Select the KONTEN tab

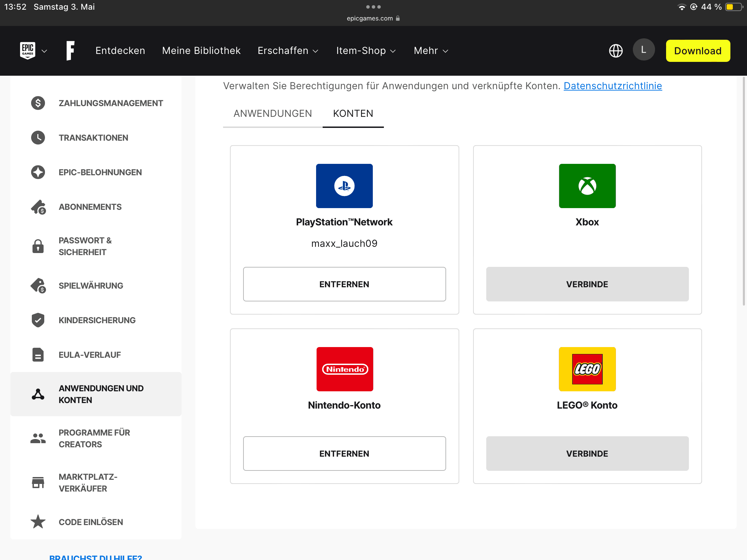[353, 113]
